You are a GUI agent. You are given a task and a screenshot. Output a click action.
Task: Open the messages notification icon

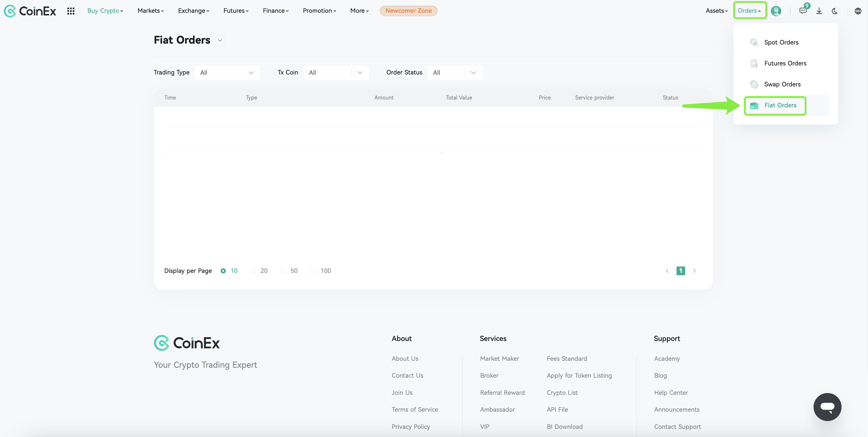click(x=803, y=11)
